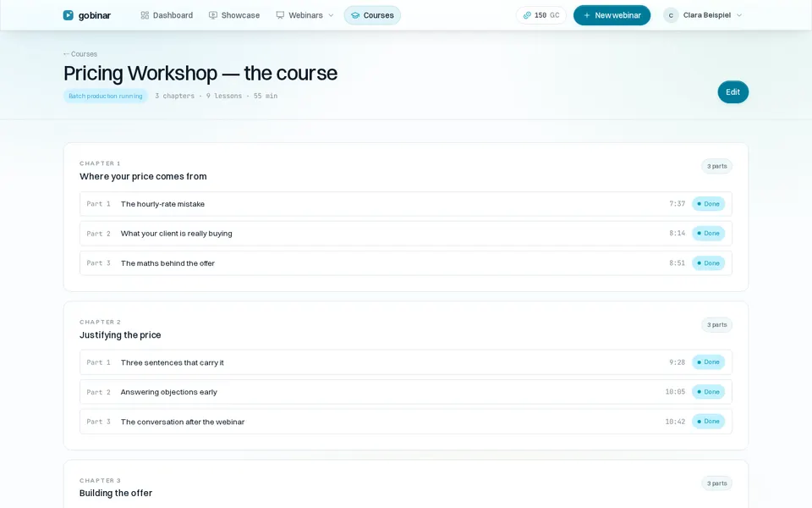Open lesson The maths behind the offer
Viewport: 812px width, 508px height.
coord(405,262)
